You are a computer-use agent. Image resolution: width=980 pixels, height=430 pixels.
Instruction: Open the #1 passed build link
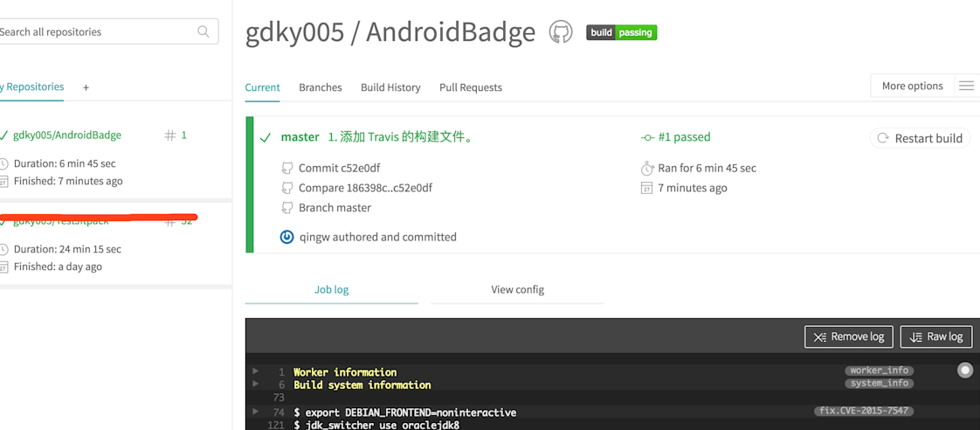tap(685, 137)
